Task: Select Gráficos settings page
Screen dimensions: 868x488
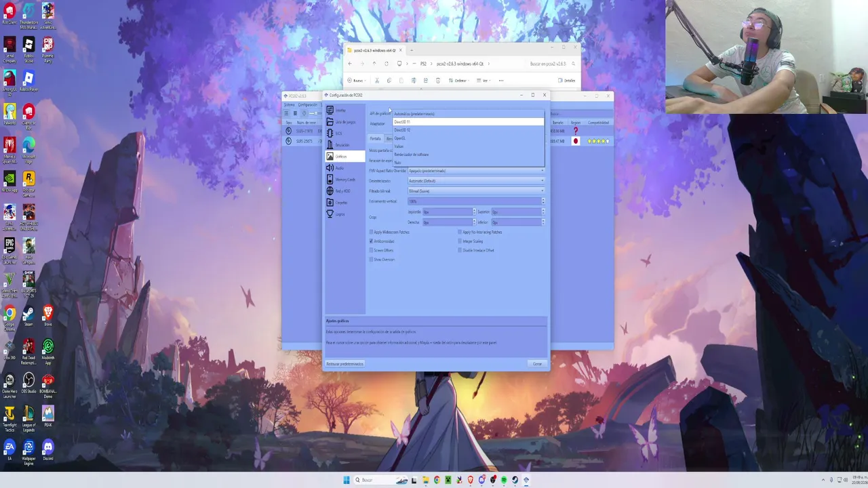Action: pos(344,157)
